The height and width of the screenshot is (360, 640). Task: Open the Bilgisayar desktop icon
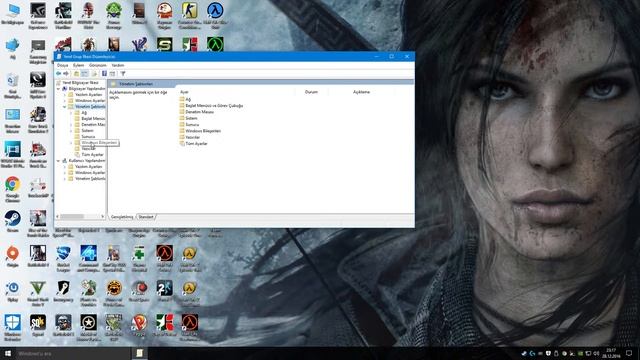pyautogui.click(x=13, y=14)
